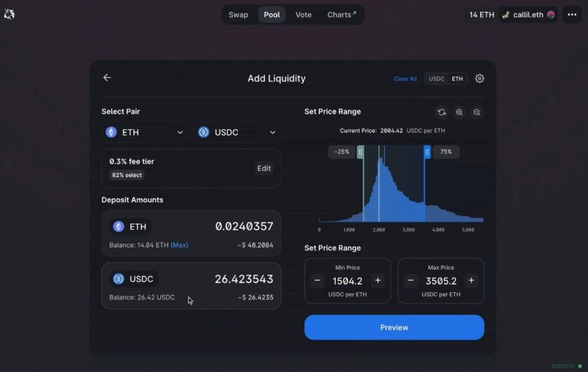Switch price denomination to ETH
The width and height of the screenshot is (588, 372).
click(x=457, y=79)
